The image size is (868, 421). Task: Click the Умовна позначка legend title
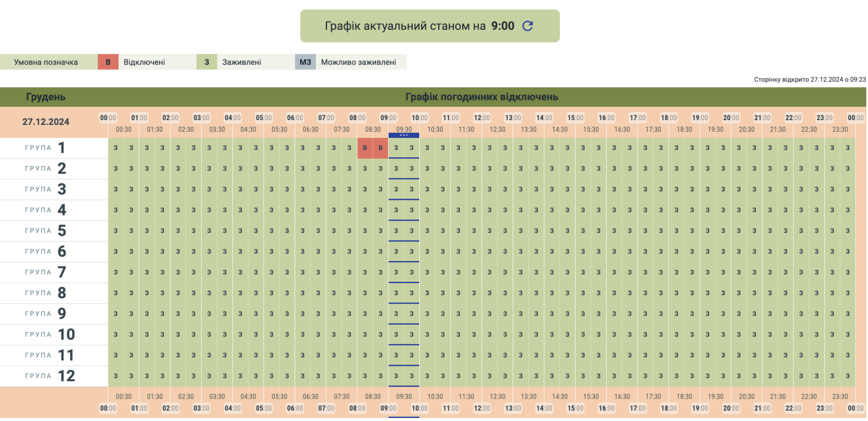[46, 62]
